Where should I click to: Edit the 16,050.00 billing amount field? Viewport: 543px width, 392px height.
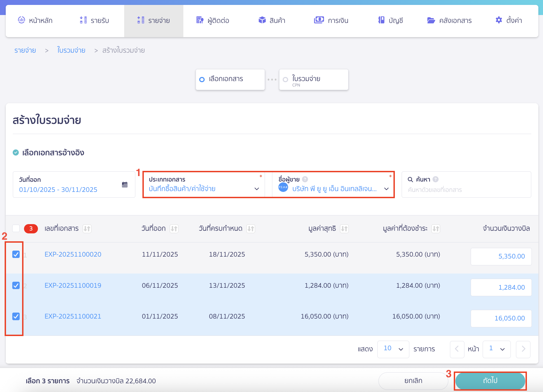(501, 318)
